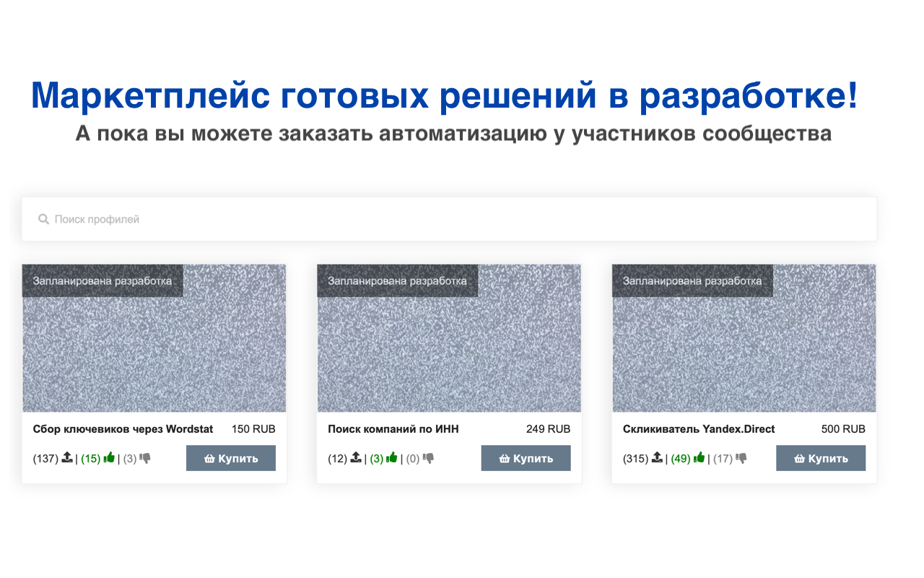Click title 'Поиск компаний по ИНН'
The width and height of the screenshot is (924, 578).
(x=393, y=429)
